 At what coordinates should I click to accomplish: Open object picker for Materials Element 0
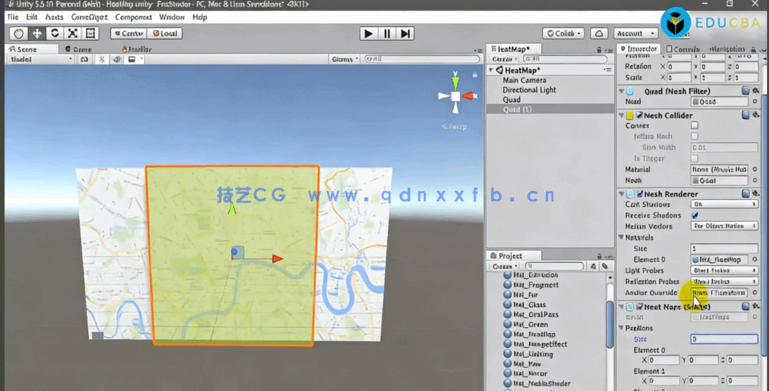coord(755,260)
